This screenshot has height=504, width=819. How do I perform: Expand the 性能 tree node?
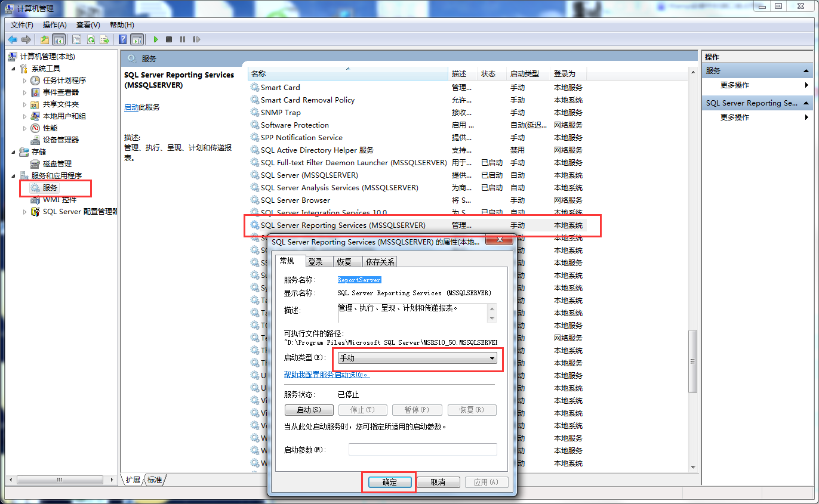25,128
